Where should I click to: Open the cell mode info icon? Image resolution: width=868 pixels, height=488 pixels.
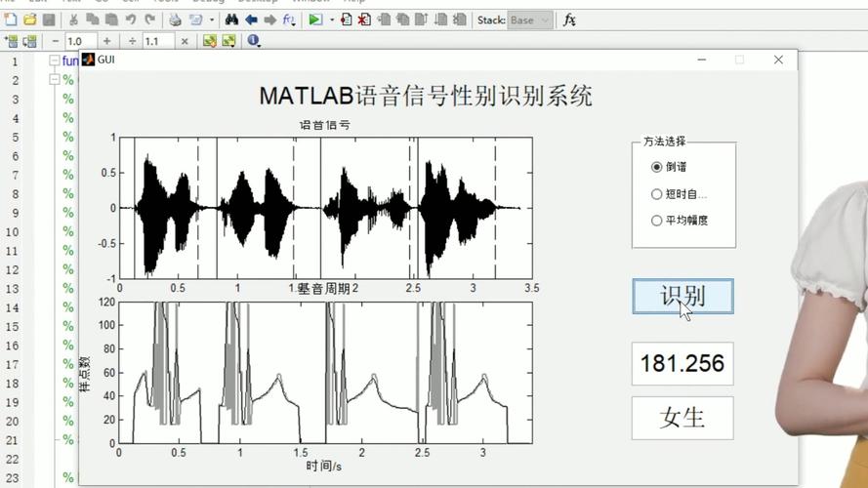pyautogui.click(x=254, y=41)
